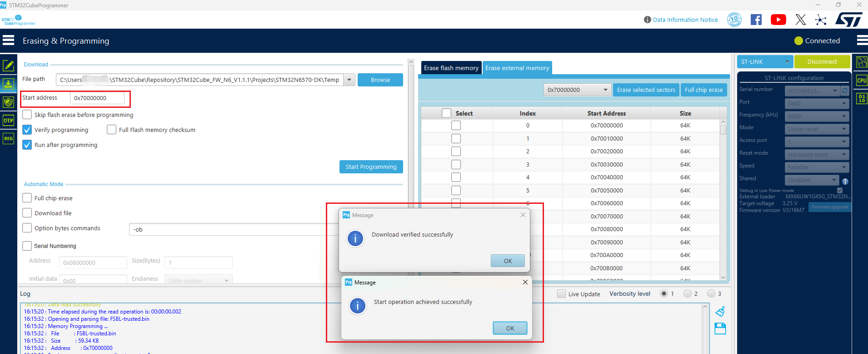The image size is (868, 354).
Task: Click the ST logo in header
Action: click(x=848, y=20)
